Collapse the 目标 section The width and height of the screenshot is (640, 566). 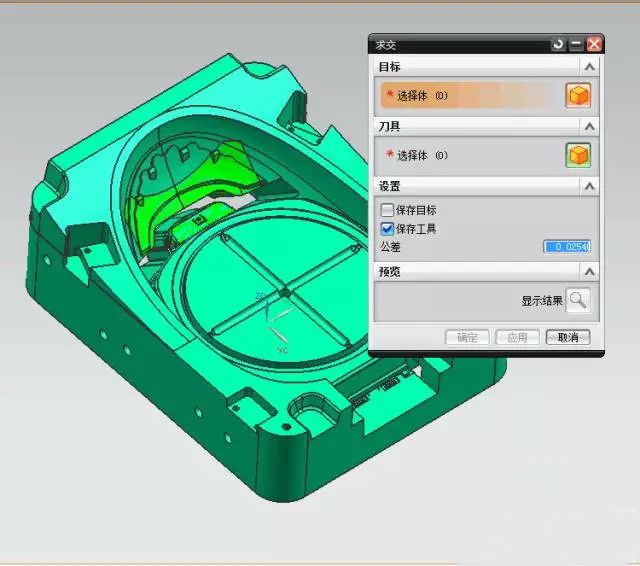pos(590,67)
